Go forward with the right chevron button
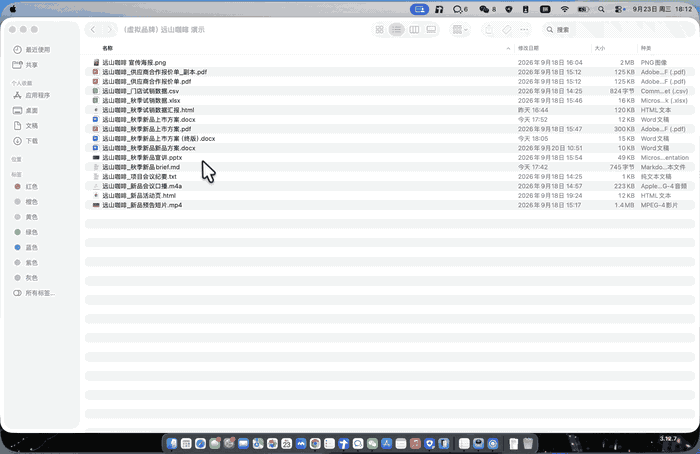Viewport: 700px width, 454px height. [109, 29]
